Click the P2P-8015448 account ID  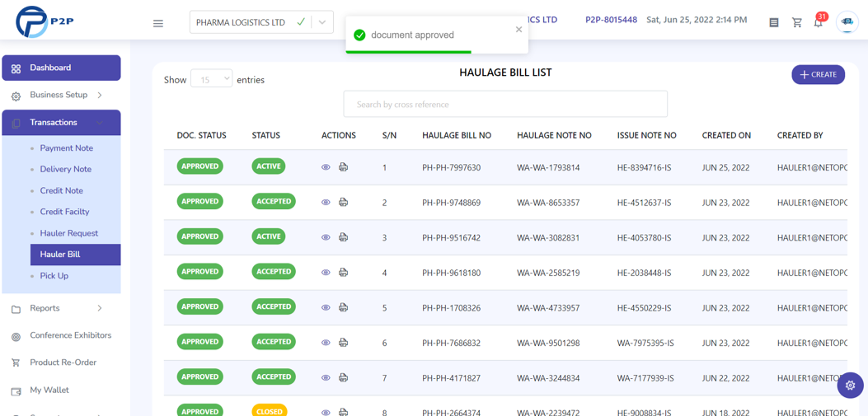611,20
